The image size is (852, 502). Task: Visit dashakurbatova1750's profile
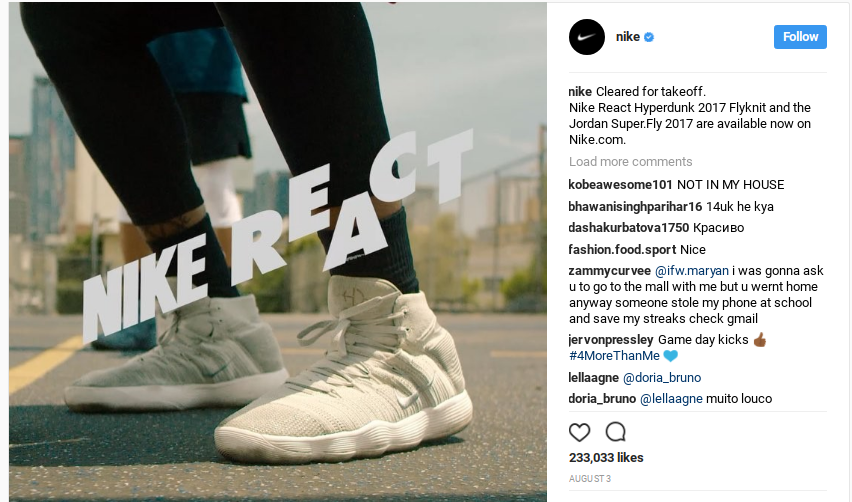click(x=629, y=228)
